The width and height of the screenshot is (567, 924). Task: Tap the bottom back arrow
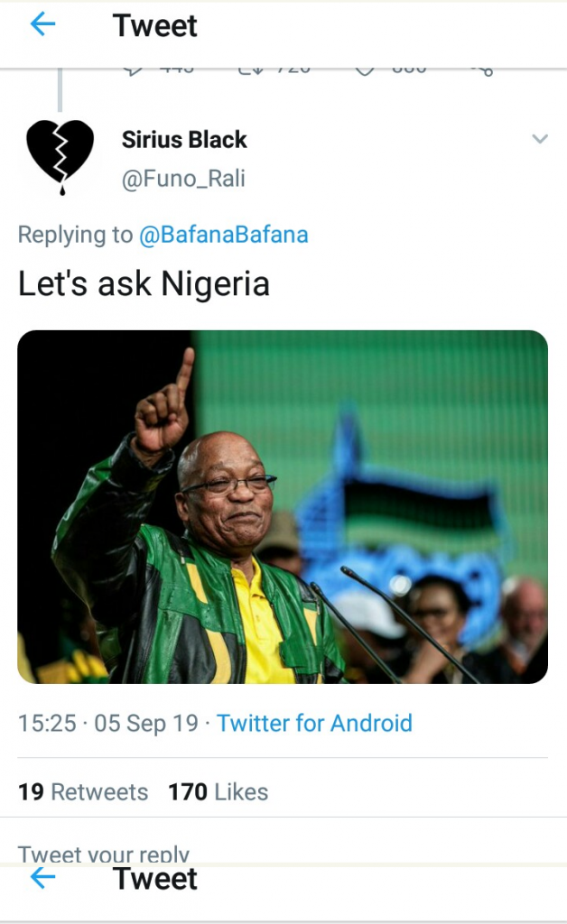[42, 878]
